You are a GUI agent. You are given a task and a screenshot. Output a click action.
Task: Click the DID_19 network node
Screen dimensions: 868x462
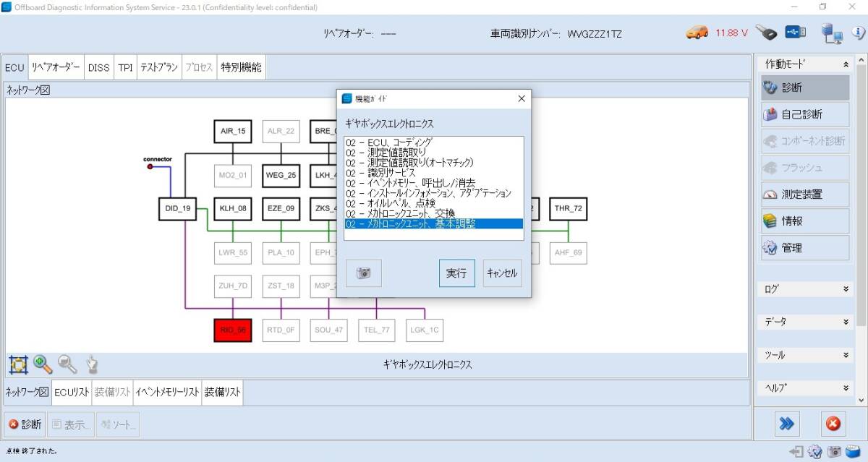click(177, 208)
